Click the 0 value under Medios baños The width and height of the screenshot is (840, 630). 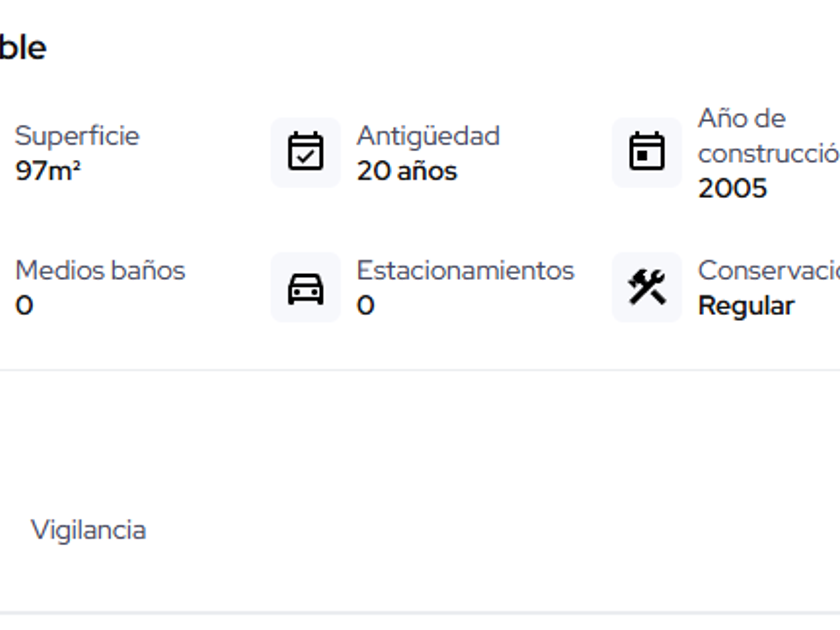click(24, 306)
